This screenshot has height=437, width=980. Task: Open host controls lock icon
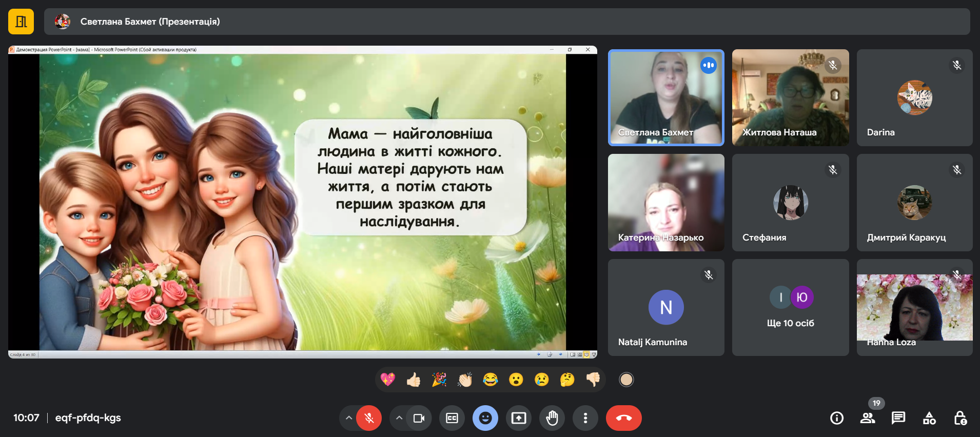coord(960,418)
